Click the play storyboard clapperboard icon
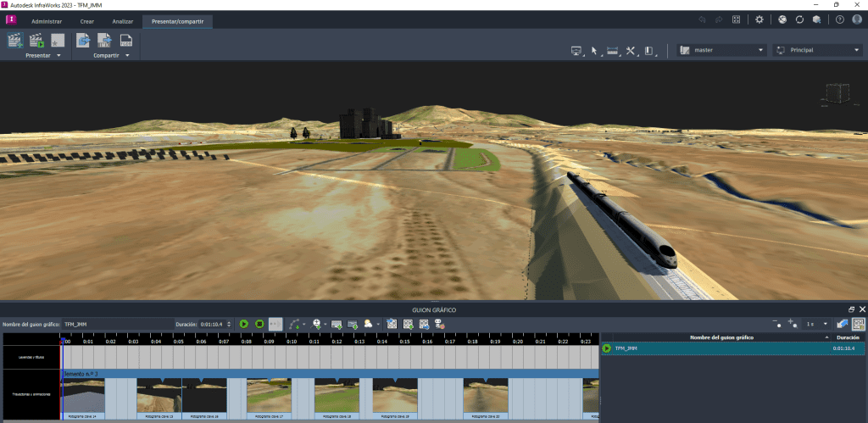868x423 pixels. 36,40
